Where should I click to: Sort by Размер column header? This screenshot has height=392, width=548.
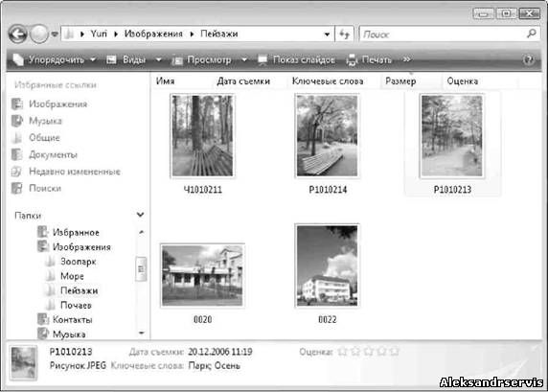tap(400, 81)
